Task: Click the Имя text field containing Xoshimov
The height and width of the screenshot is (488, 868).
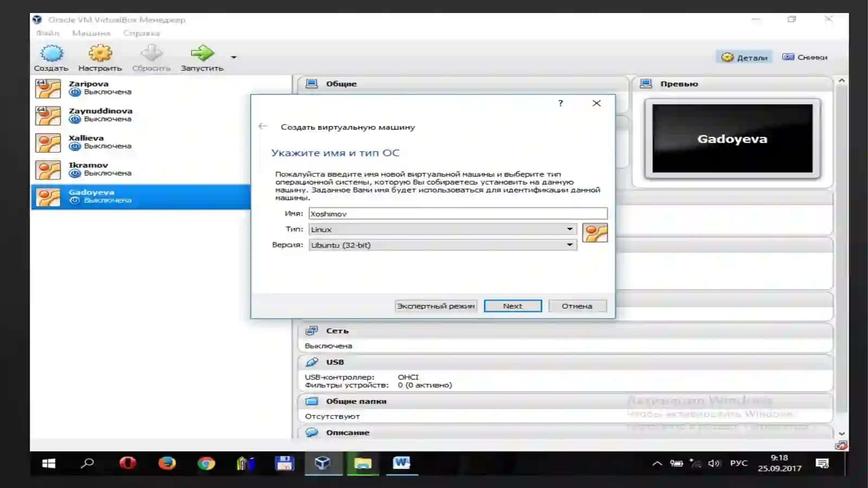Action: [458, 213]
